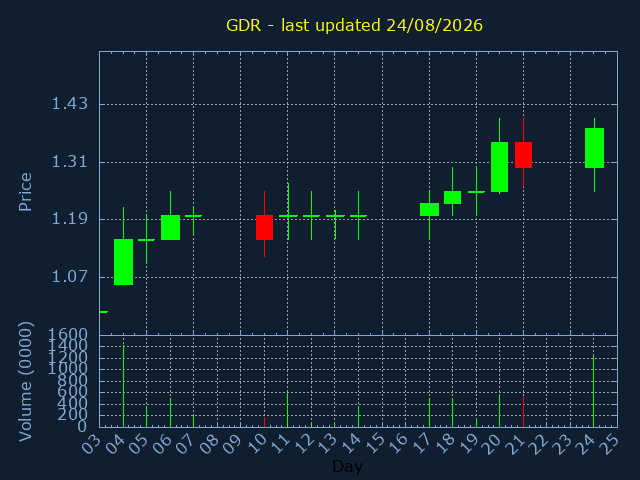Select the volume bar for day 11
The height and width of the screenshot is (480, 640).
coord(287,410)
